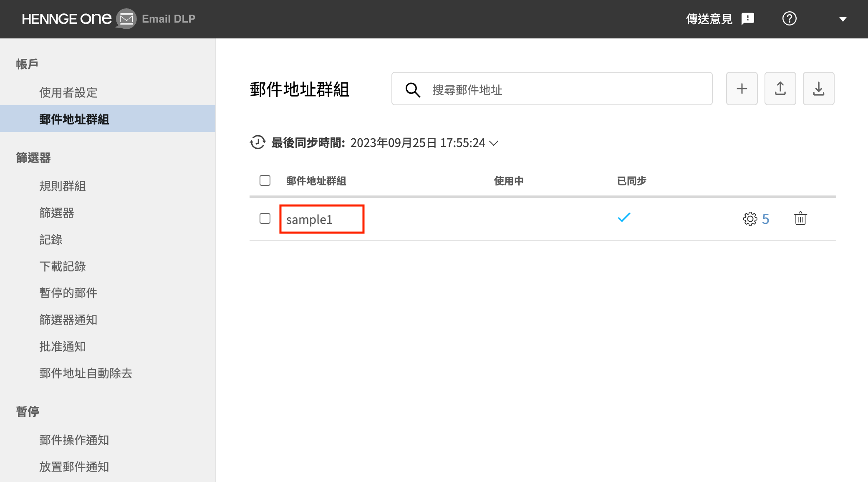Click the 傳送意見 text in header
Viewport: 868px width, 482px height.
point(709,19)
